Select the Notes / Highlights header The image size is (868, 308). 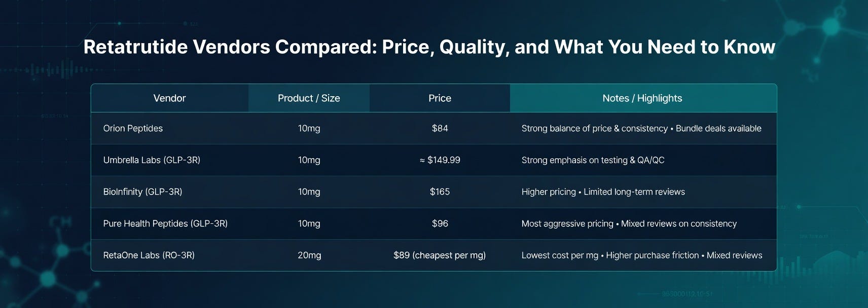[642, 98]
